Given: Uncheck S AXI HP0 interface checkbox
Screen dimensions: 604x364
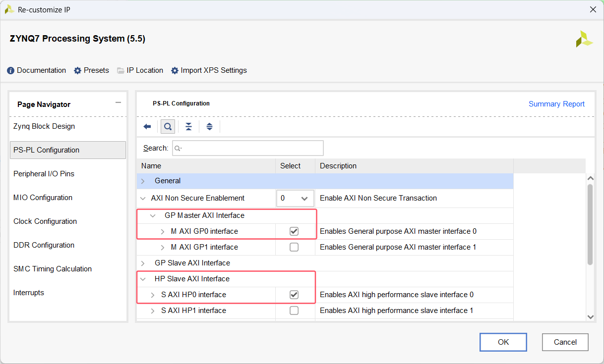Looking at the screenshot, I should tap(294, 295).
